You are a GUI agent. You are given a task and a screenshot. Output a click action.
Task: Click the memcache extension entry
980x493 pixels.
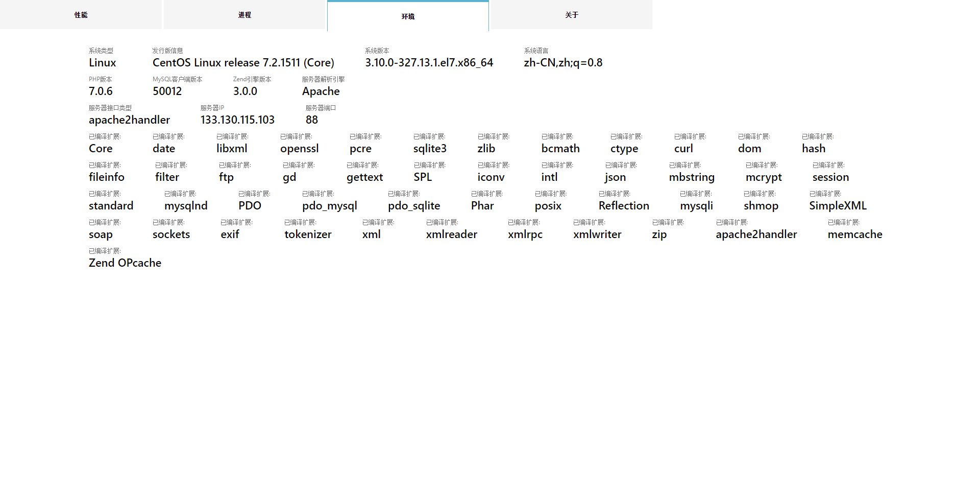(x=855, y=234)
